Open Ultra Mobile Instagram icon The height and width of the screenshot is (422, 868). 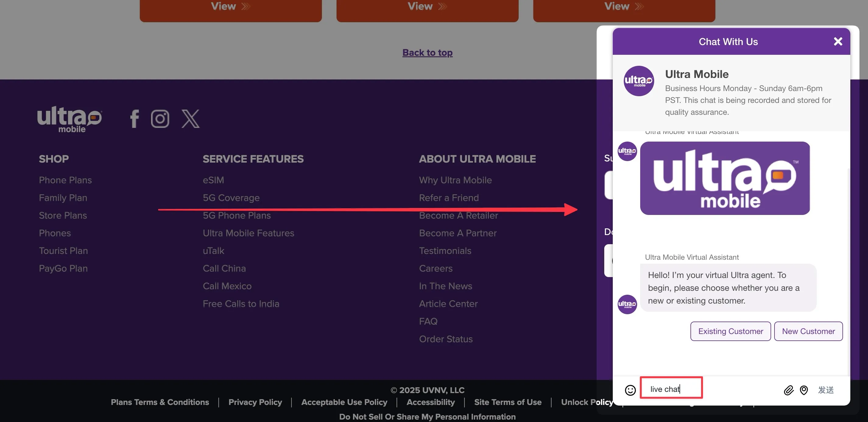(160, 118)
